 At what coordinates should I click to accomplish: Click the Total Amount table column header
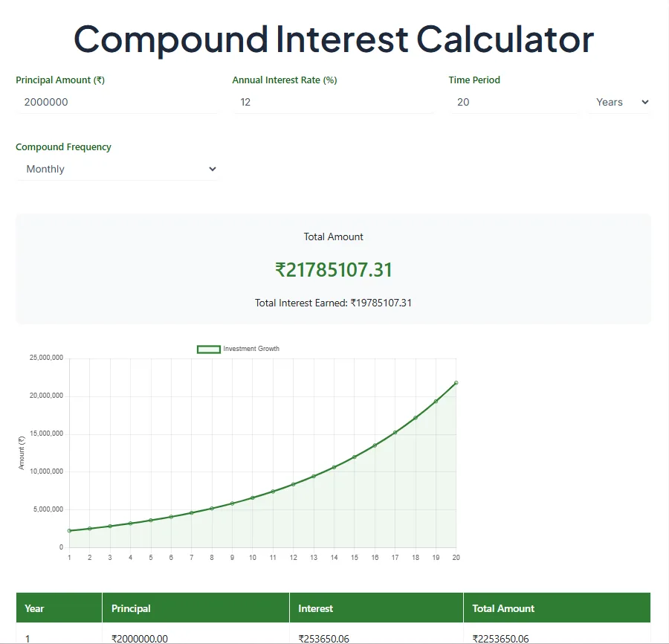(503, 608)
